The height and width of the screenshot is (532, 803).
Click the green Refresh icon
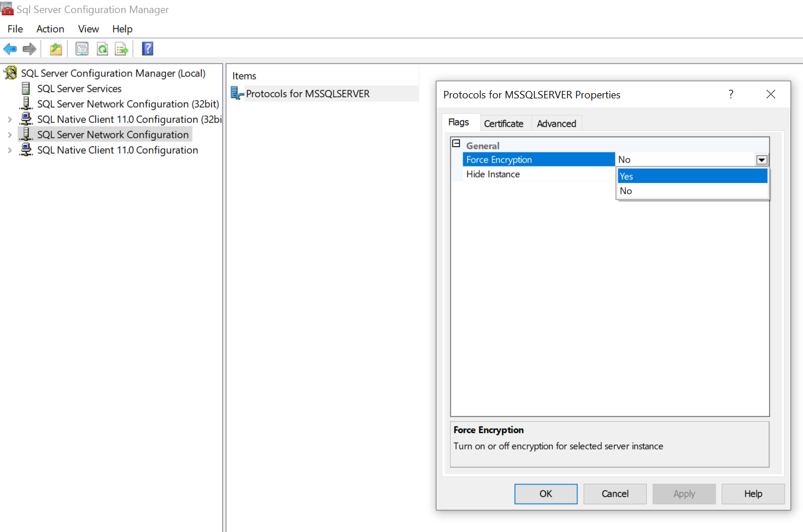click(x=102, y=48)
